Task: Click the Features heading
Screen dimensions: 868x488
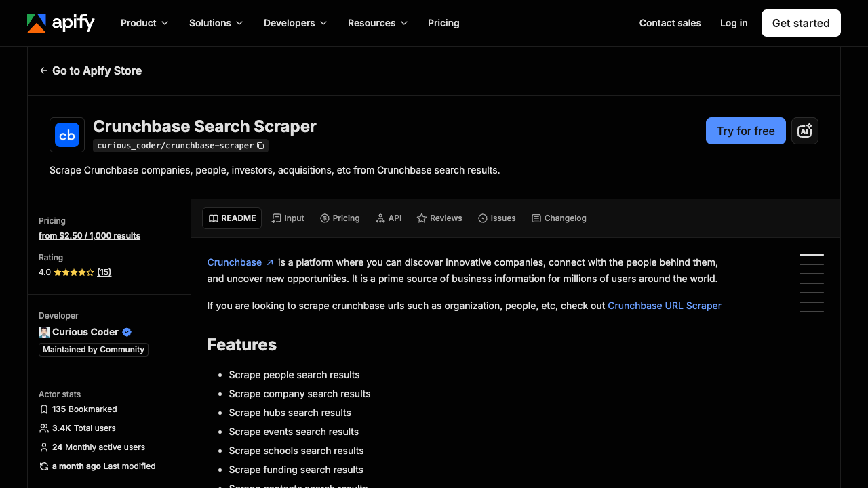Action: [x=242, y=344]
